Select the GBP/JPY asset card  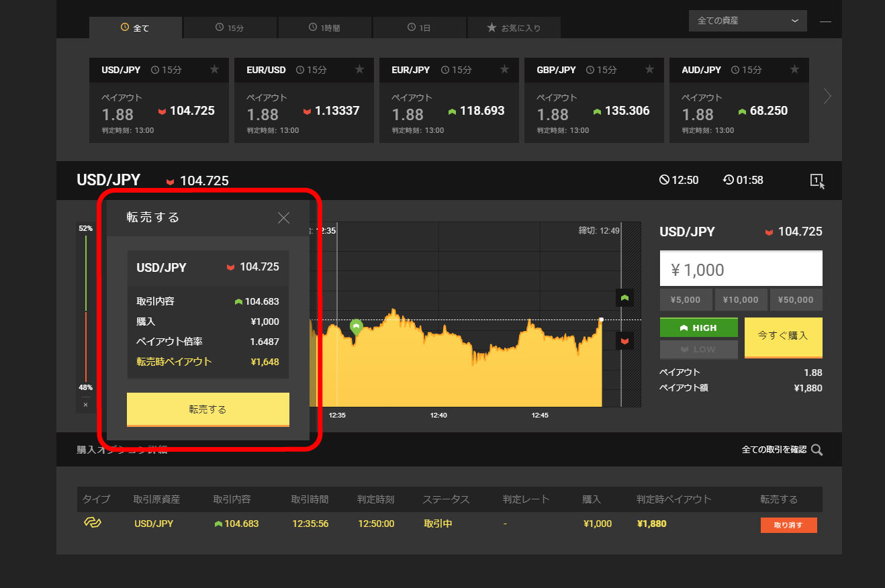(x=594, y=100)
